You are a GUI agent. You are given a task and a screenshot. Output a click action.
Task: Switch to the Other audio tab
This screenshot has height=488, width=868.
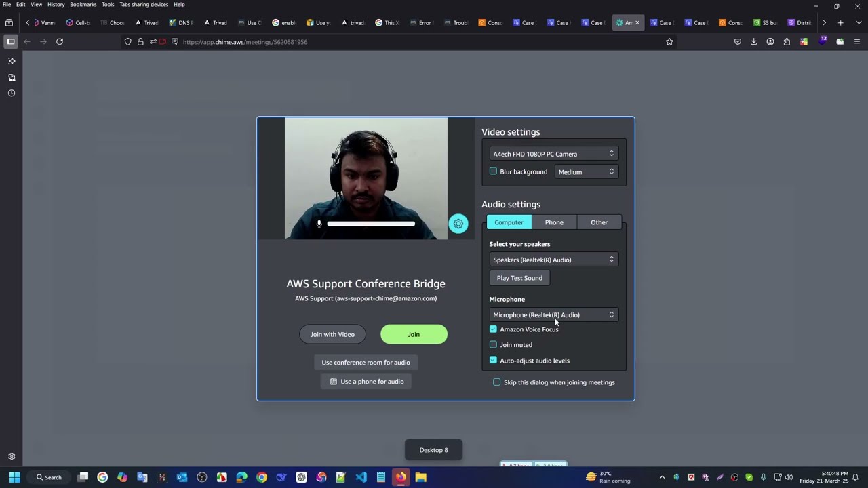click(x=599, y=222)
